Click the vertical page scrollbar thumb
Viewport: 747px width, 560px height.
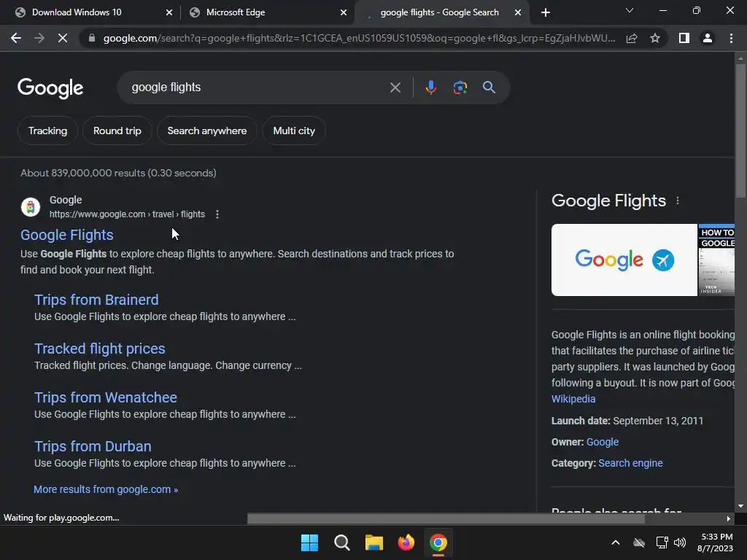pyautogui.click(x=740, y=130)
